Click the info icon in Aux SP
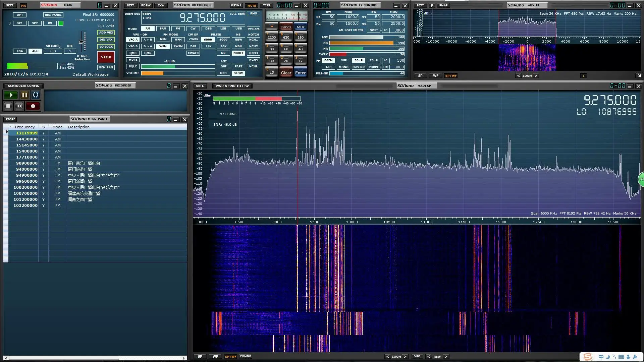644x362 pixels. 583,76
